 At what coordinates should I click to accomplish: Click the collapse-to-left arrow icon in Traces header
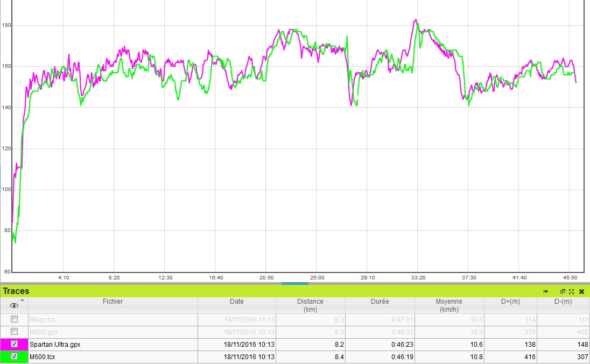pos(546,291)
